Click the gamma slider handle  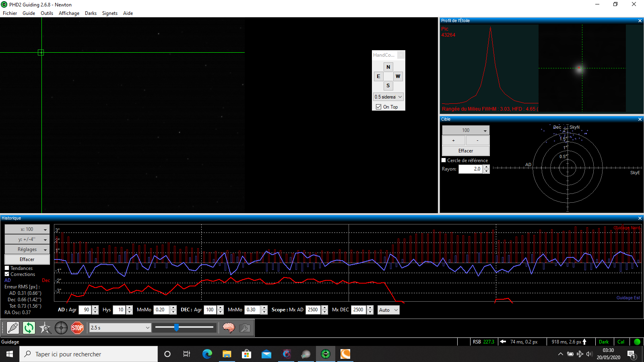176,327
